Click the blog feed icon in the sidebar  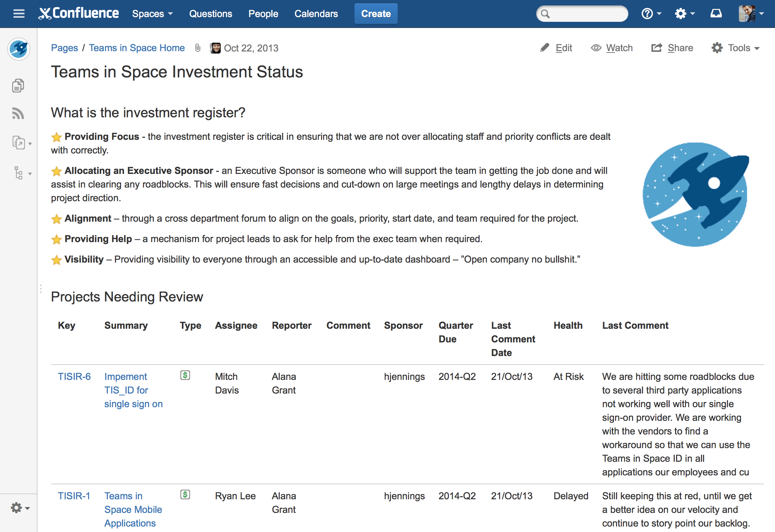[x=18, y=114]
